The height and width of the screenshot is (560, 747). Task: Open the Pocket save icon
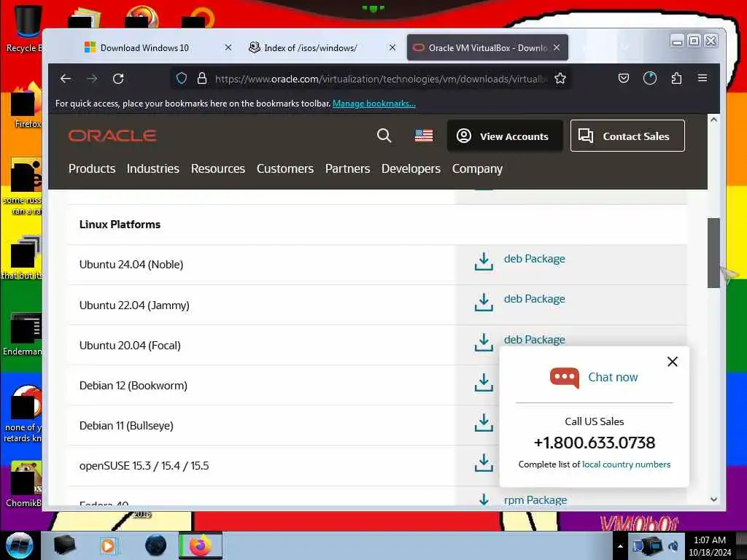point(624,78)
